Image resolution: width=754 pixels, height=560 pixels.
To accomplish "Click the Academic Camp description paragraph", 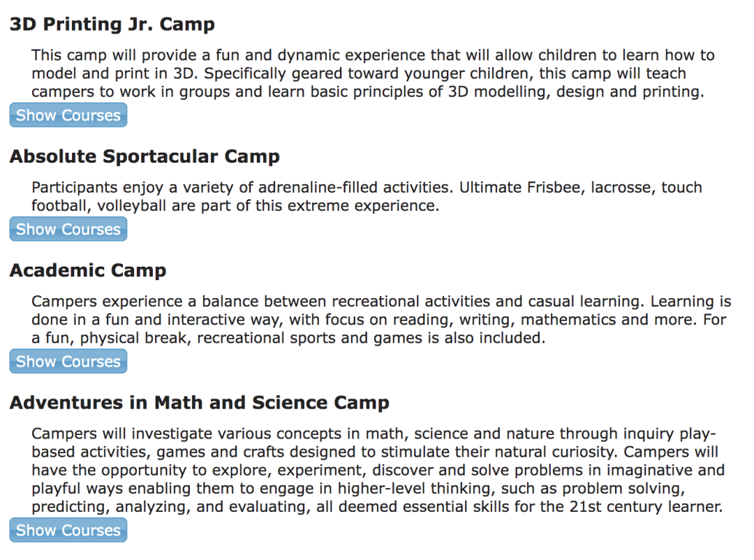I will [x=377, y=320].
